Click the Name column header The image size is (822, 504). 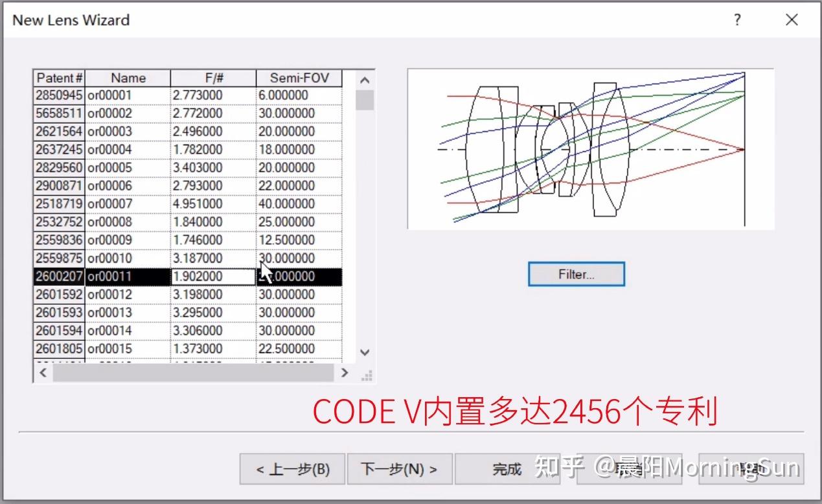(128, 77)
